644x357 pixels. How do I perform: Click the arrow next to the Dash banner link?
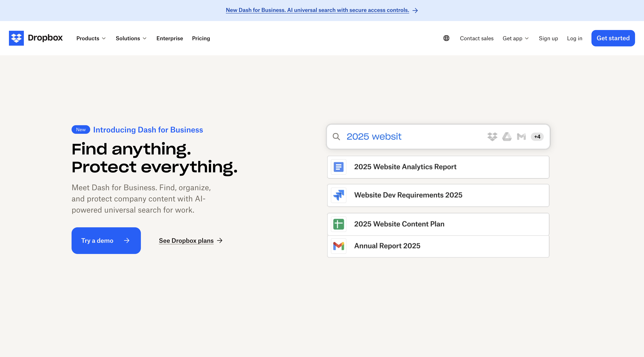click(x=415, y=10)
